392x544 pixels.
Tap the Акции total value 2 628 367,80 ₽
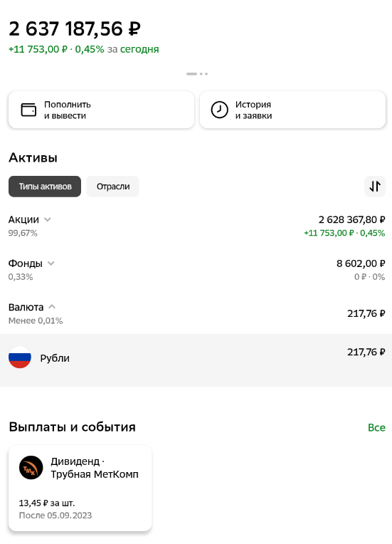click(351, 219)
